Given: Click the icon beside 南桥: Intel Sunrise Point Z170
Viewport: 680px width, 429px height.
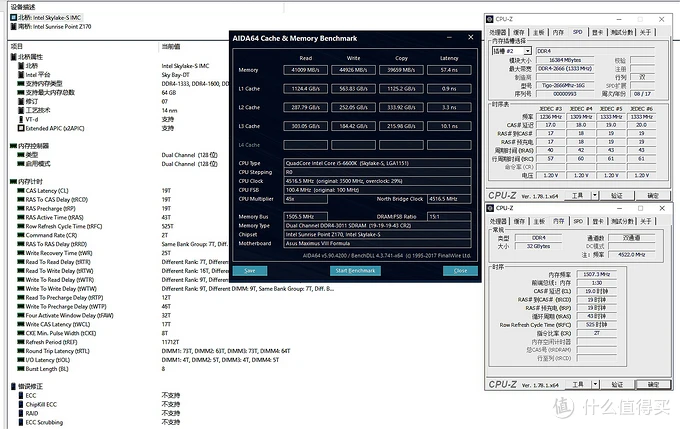Looking at the screenshot, I should point(13,26).
